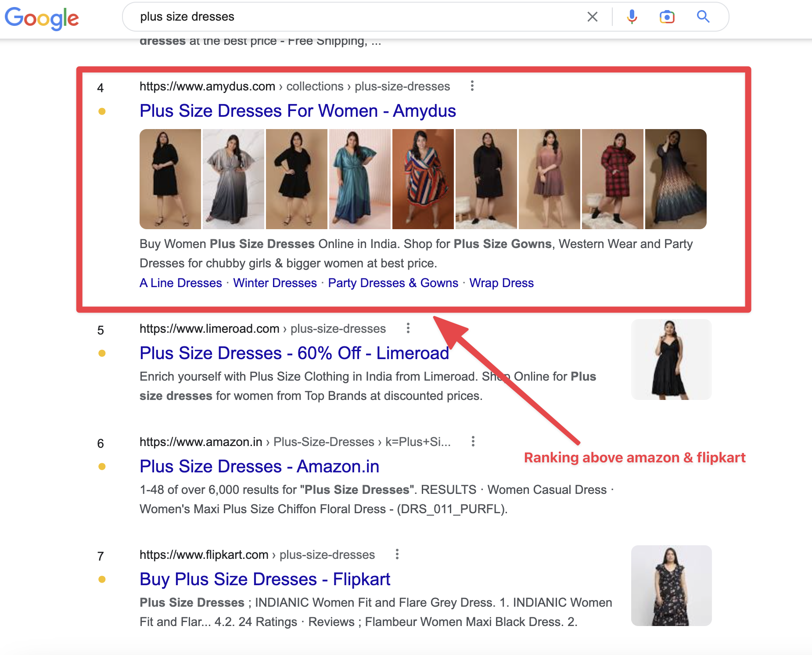
Task: Open Google Lens image search
Action: (667, 17)
